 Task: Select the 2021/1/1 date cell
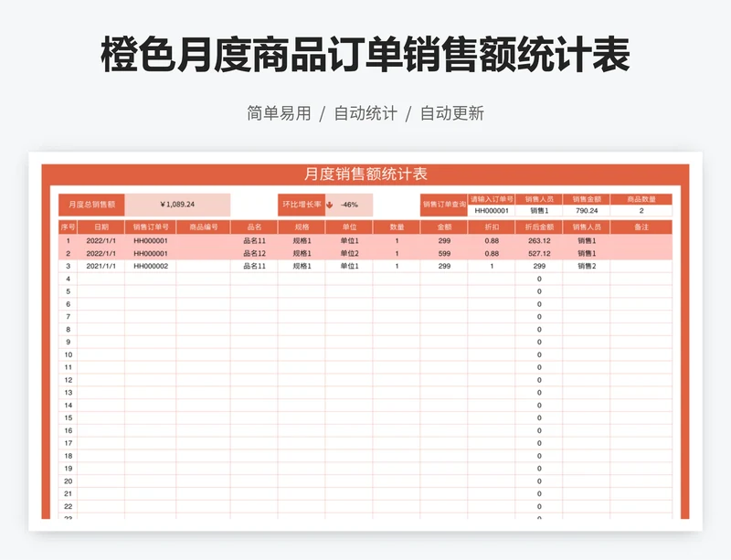101,266
